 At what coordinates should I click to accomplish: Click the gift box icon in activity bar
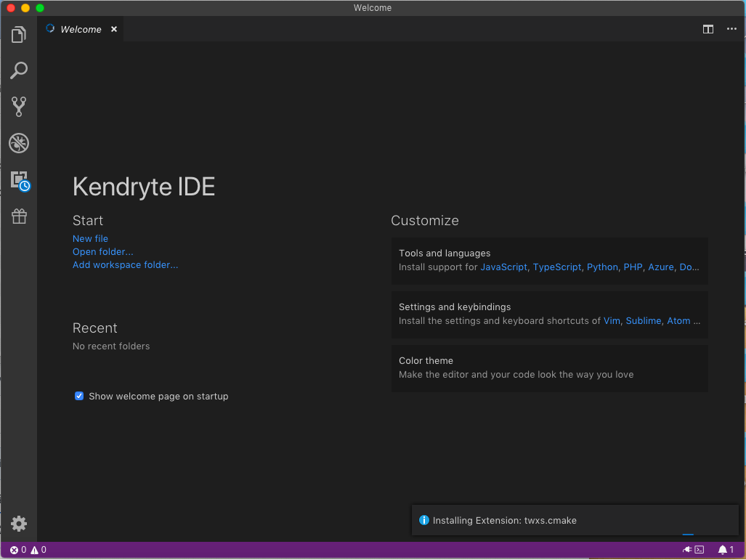(x=19, y=216)
